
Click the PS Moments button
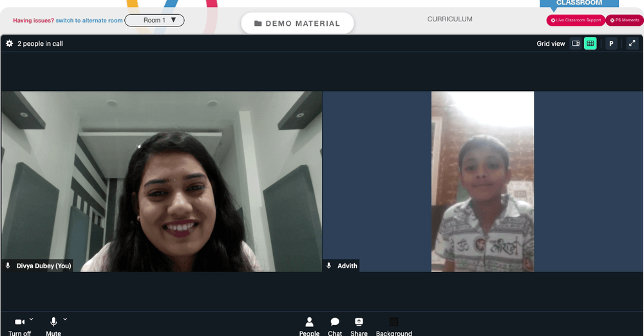[625, 20]
